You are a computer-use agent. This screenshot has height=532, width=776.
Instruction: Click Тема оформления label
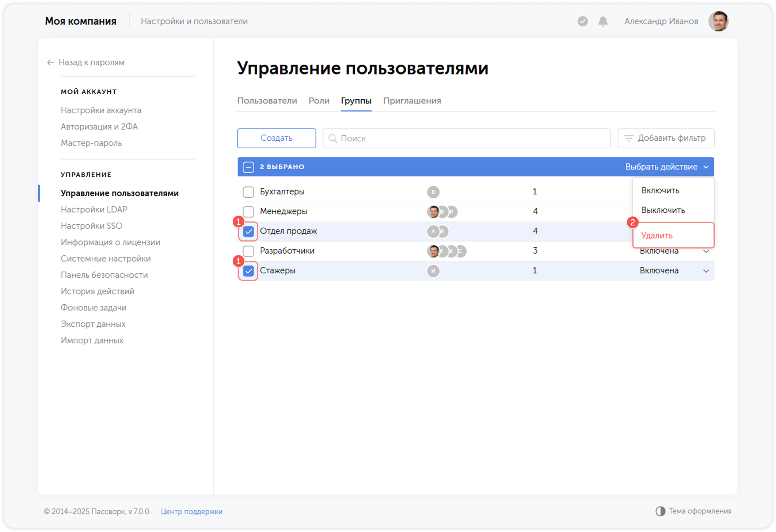click(700, 511)
